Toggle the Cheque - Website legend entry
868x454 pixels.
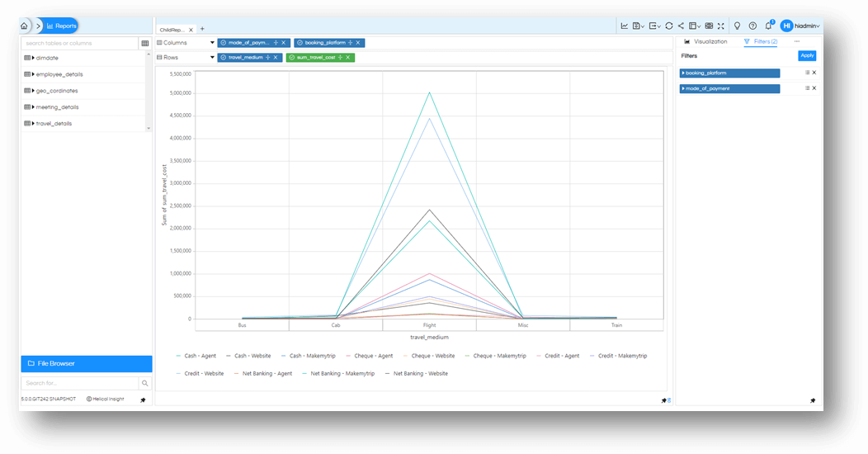[x=429, y=356]
